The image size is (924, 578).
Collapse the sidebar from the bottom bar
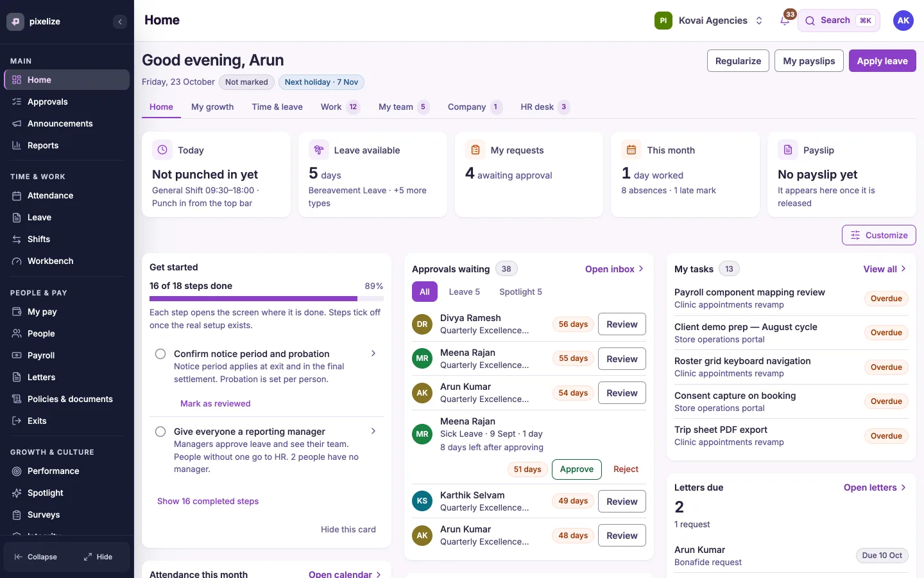pyautogui.click(x=36, y=557)
